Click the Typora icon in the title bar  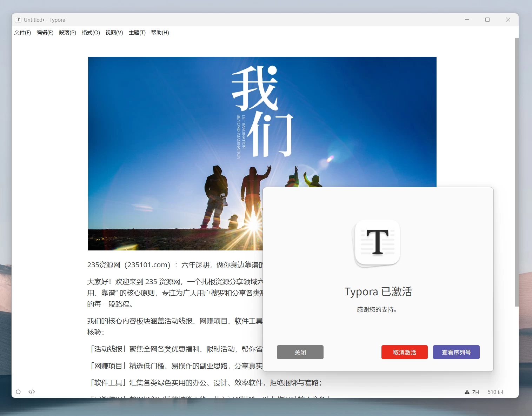(18, 20)
